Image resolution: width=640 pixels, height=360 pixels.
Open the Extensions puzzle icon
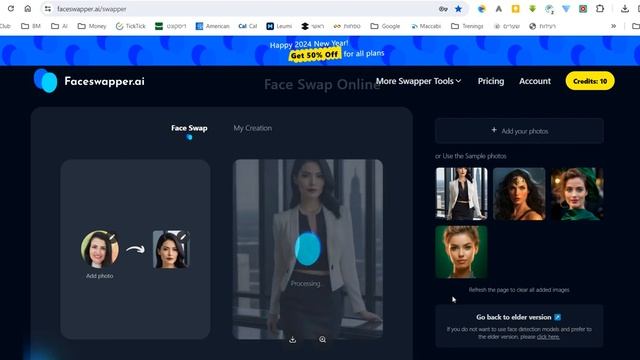(x=600, y=9)
